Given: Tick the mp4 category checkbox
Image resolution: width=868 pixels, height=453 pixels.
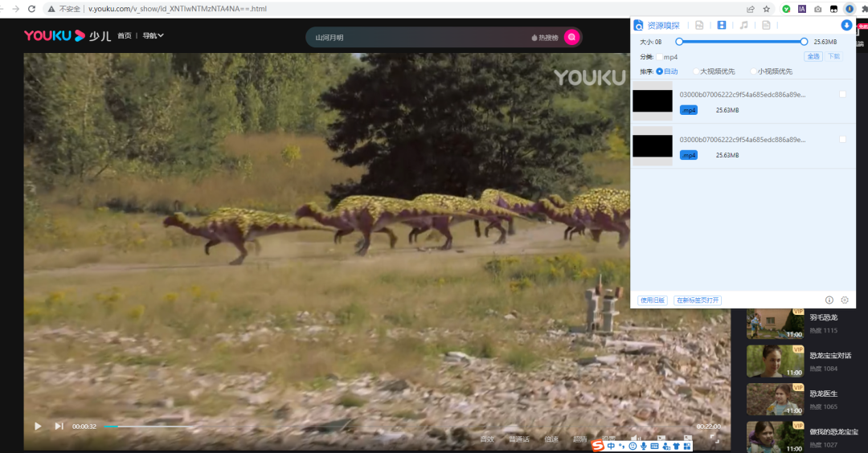Looking at the screenshot, I should point(660,57).
